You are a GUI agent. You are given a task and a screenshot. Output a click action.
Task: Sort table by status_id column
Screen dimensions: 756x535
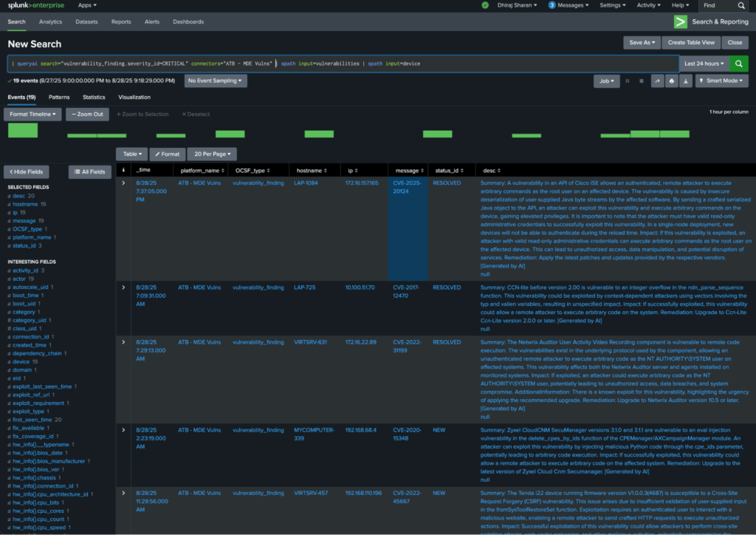(450, 171)
